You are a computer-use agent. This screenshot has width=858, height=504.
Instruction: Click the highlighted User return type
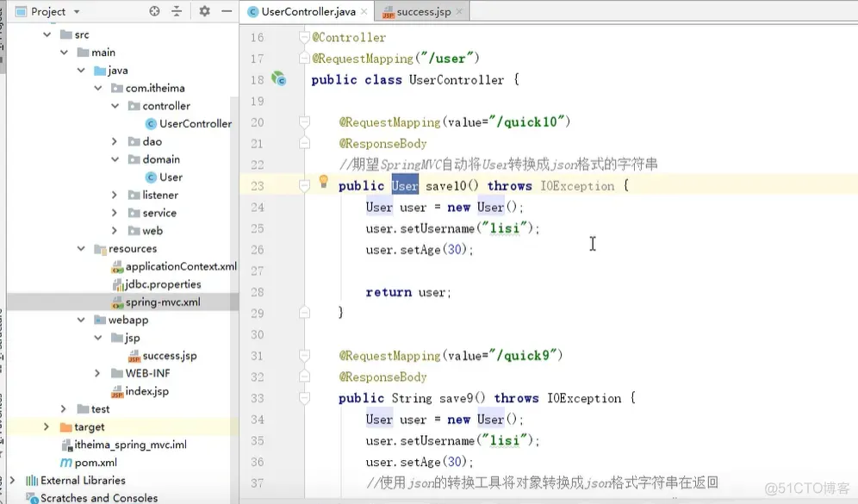pos(405,186)
